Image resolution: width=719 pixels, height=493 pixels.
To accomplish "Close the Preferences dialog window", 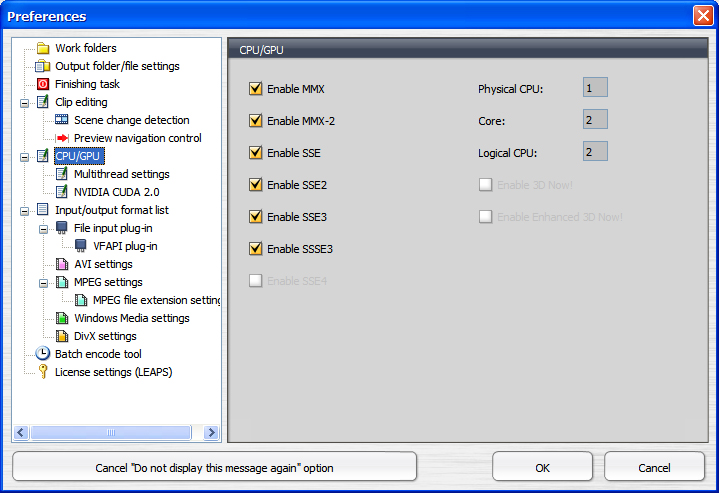I will 703,16.
